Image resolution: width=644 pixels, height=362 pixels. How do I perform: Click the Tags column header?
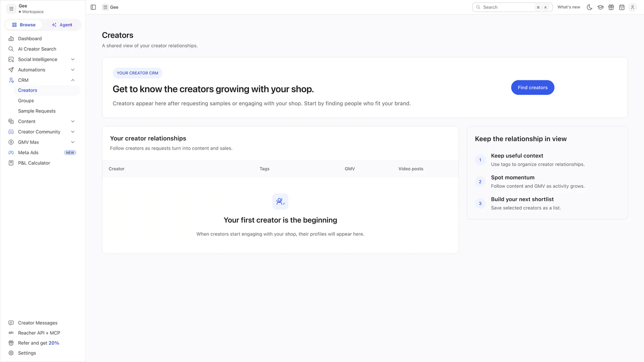click(264, 169)
